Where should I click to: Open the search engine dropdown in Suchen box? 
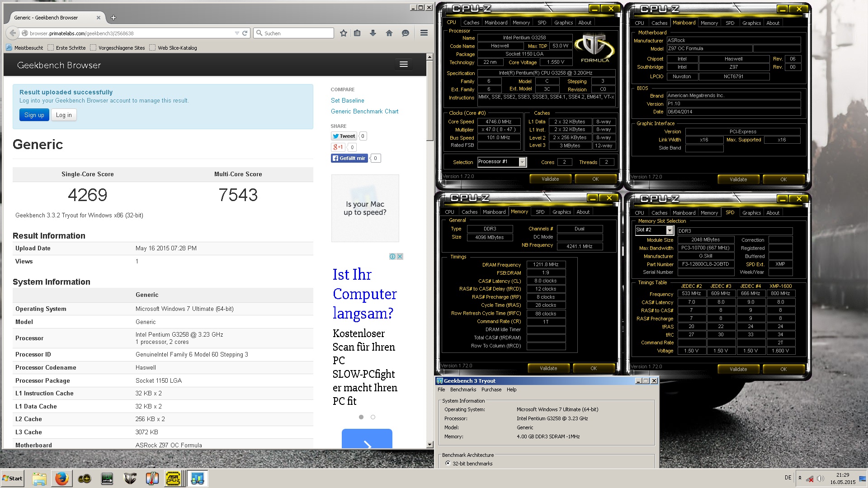click(x=259, y=33)
